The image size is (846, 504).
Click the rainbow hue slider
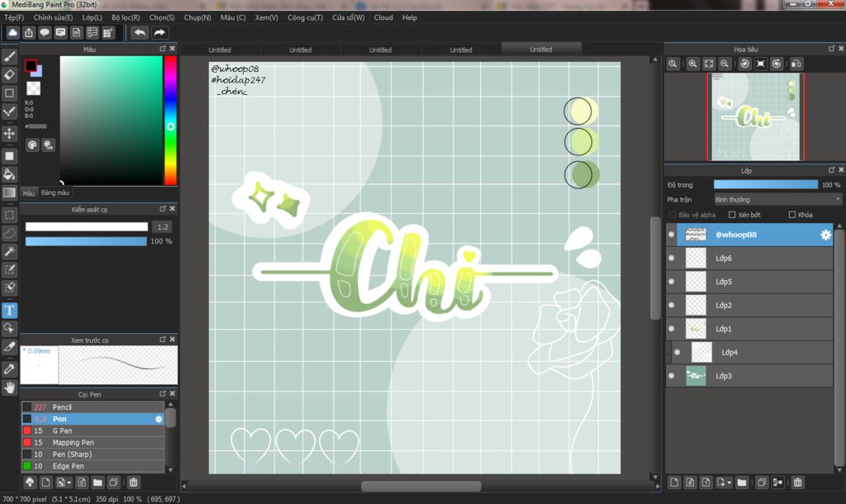tap(170, 121)
